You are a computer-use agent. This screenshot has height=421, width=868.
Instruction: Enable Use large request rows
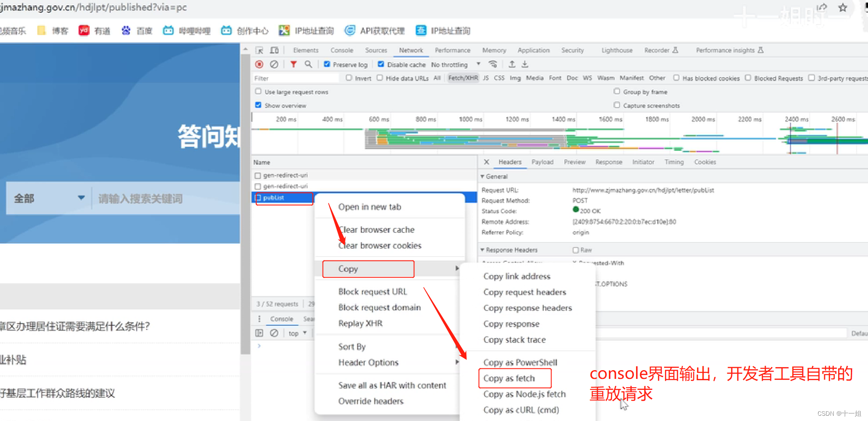pyautogui.click(x=258, y=92)
